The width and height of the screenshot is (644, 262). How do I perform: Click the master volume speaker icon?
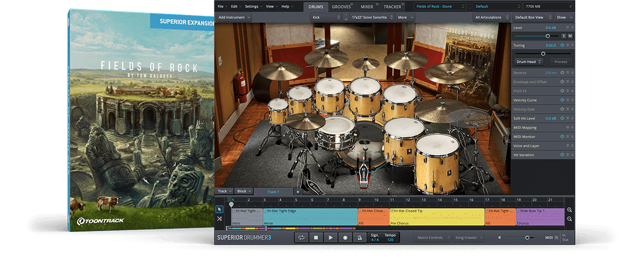(500, 237)
